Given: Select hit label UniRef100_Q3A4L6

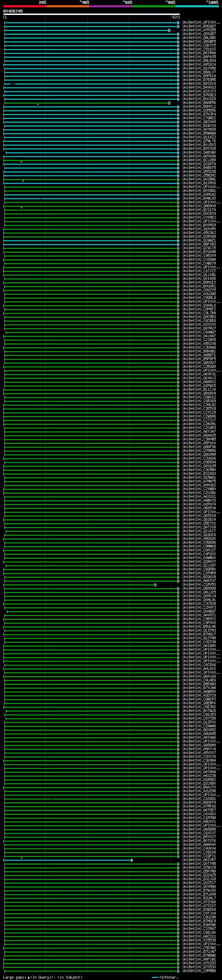Looking at the screenshot, I should [x=199, y=306].
